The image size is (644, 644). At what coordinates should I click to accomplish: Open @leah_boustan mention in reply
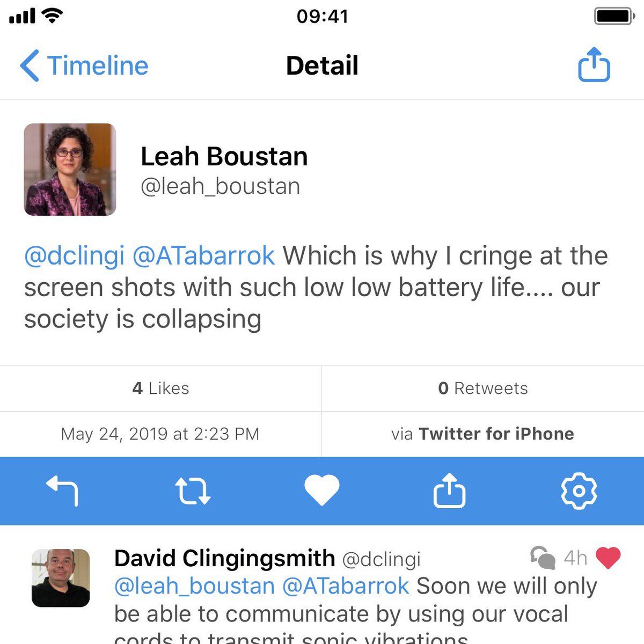194,586
